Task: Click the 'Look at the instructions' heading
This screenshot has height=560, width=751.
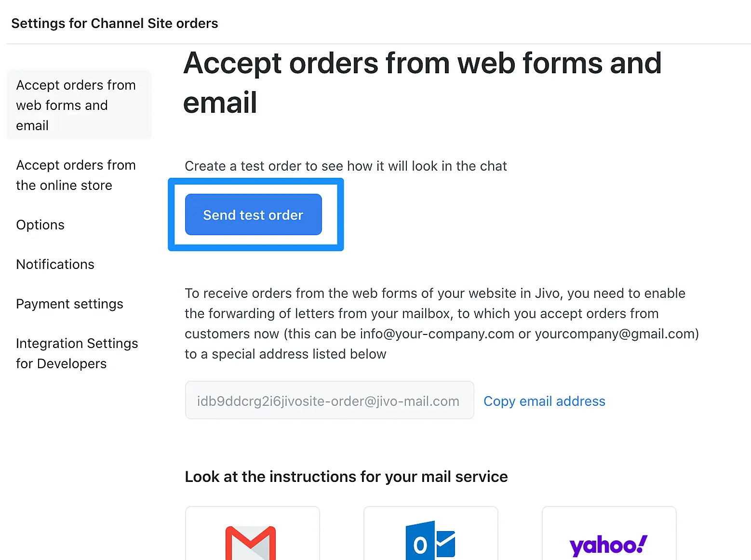Action: [346, 477]
